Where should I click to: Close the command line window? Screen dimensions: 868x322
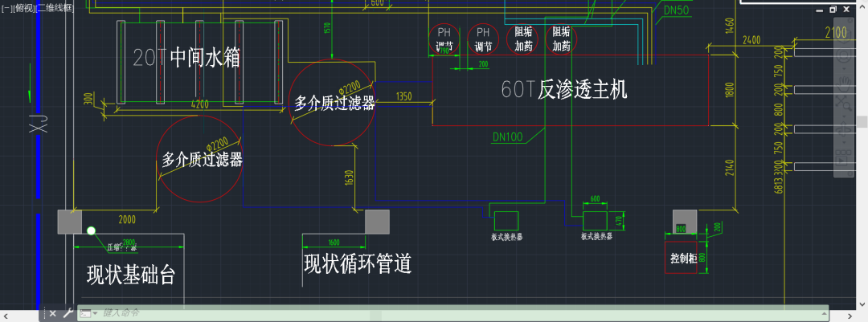[52, 313]
